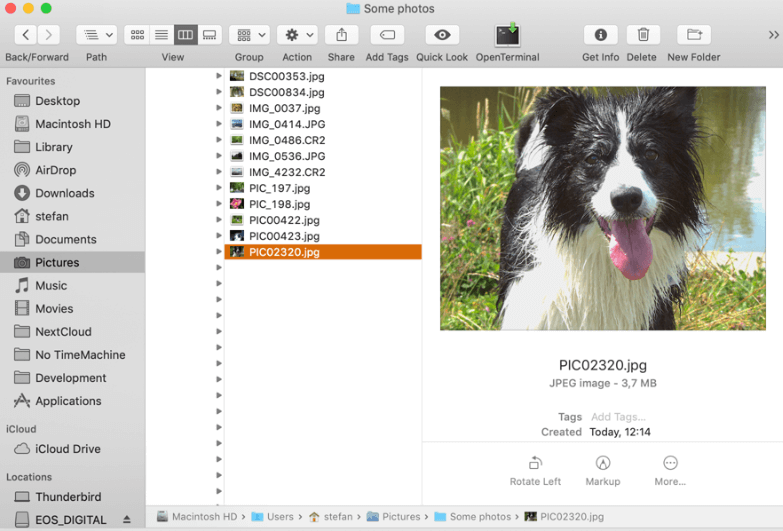This screenshot has width=783, height=531.
Task: Eject the EOS_DIGITAL volume
Action: 127,520
